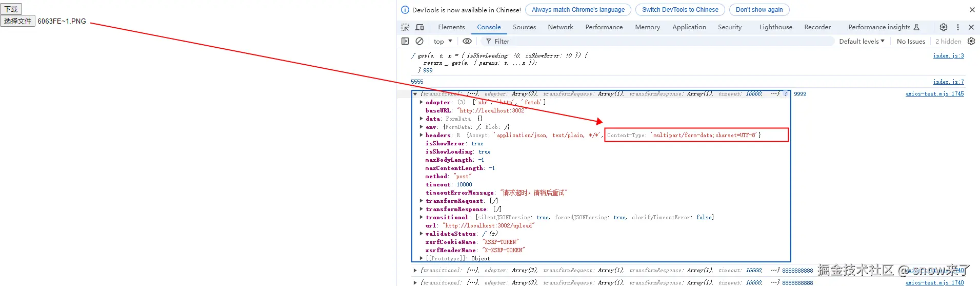The height and width of the screenshot is (286, 980).
Task: Show the console sidebar icon
Action: 405,41
